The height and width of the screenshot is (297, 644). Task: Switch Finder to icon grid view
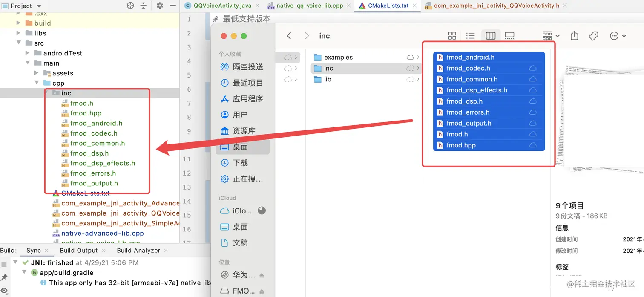click(x=452, y=36)
